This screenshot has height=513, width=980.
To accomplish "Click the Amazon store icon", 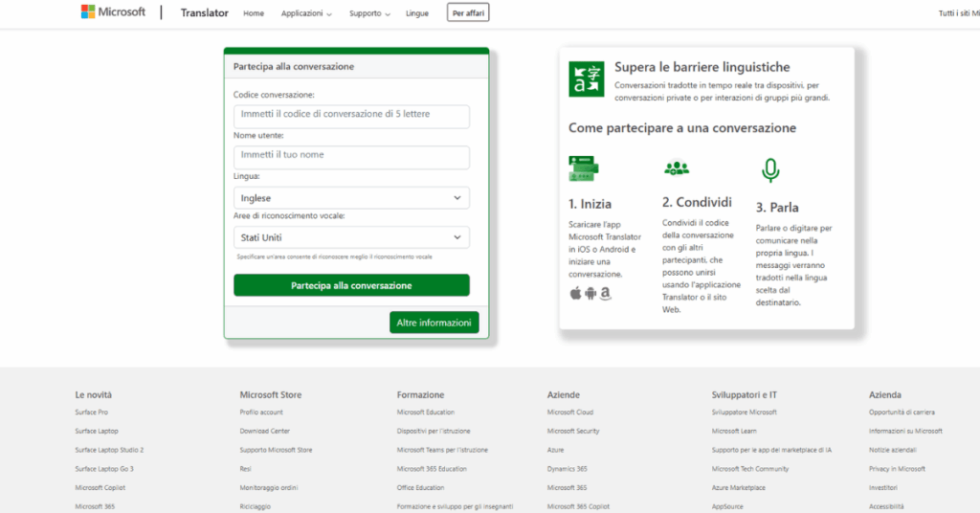I will pyautogui.click(x=605, y=293).
